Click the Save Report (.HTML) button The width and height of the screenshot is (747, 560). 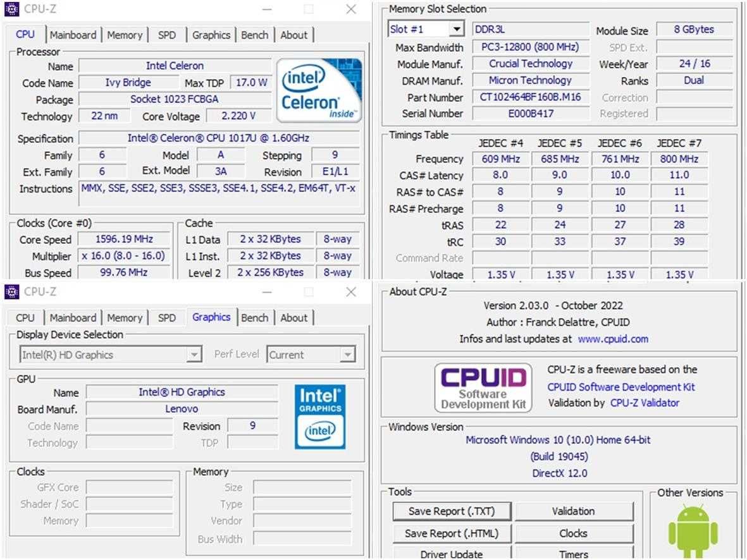tap(452, 533)
